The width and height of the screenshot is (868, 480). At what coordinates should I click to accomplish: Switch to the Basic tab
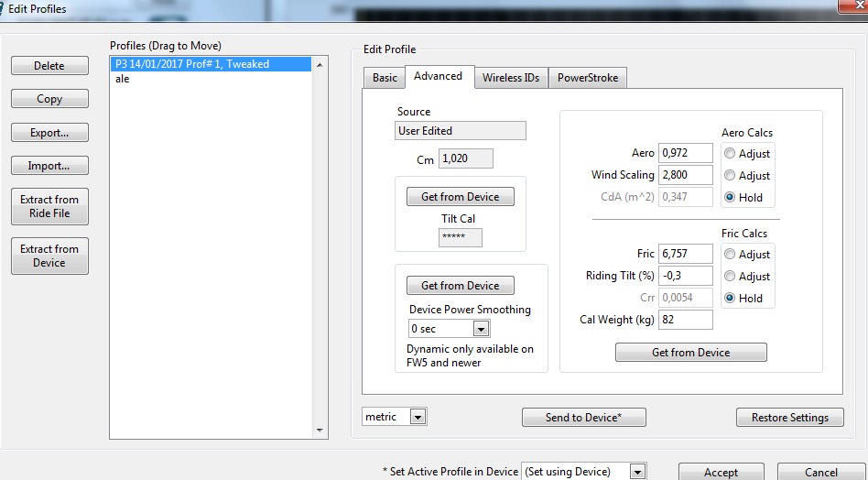[385, 78]
